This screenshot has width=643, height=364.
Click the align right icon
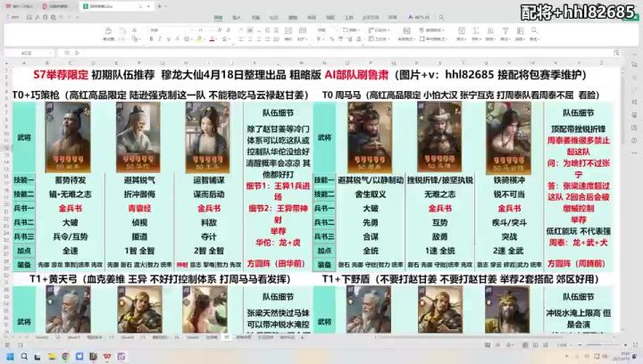click(259, 39)
